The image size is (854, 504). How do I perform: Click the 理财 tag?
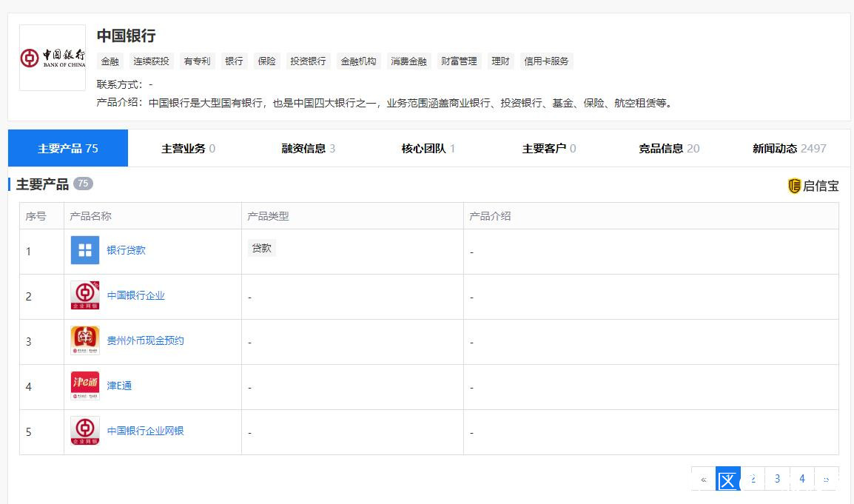500,61
